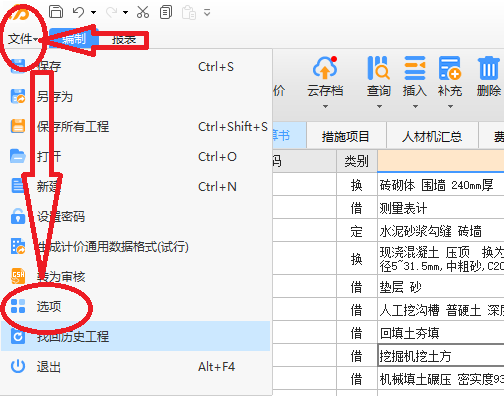Select the cell 测量表计
504x396 pixels.
tap(441, 208)
